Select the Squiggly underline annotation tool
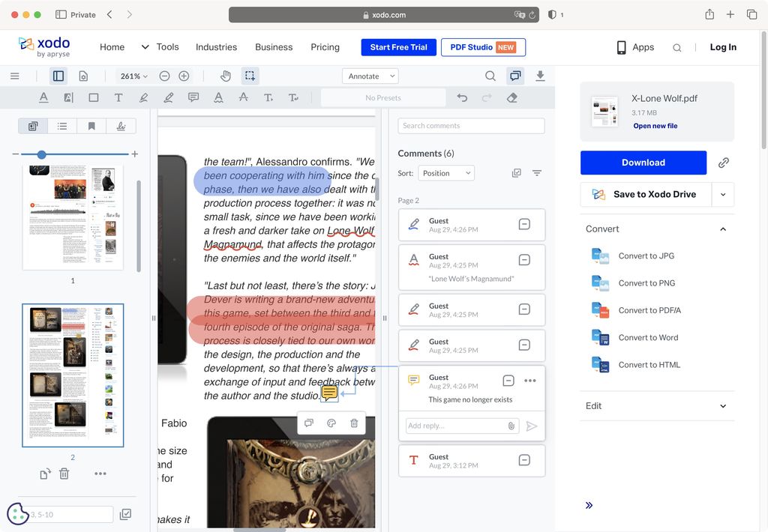Image resolution: width=768 pixels, height=532 pixels. point(217,97)
